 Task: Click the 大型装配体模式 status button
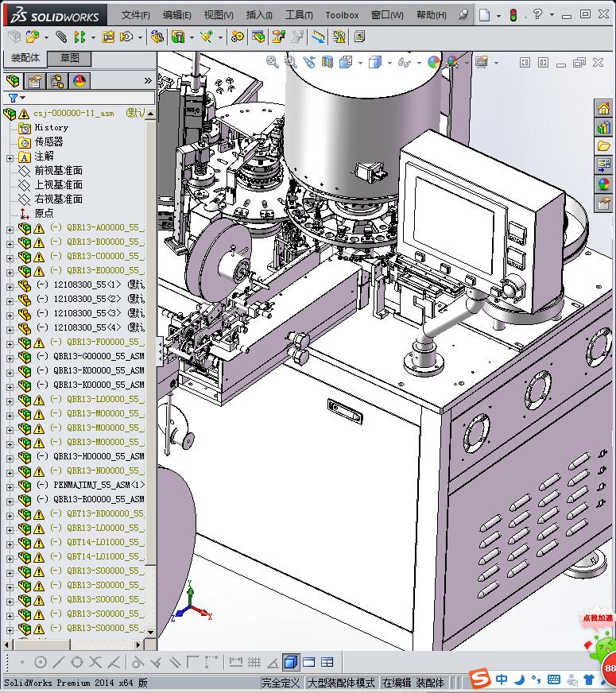pyautogui.click(x=341, y=683)
